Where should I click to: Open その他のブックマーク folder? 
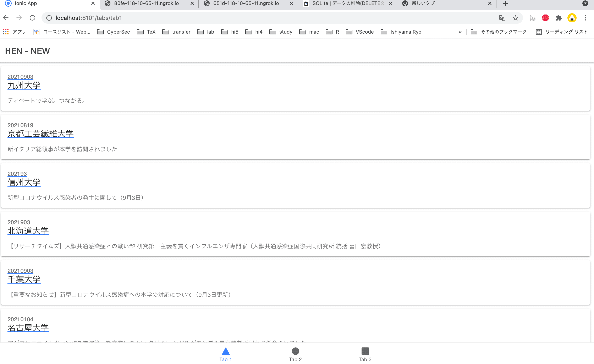click(x=499, y=32)
